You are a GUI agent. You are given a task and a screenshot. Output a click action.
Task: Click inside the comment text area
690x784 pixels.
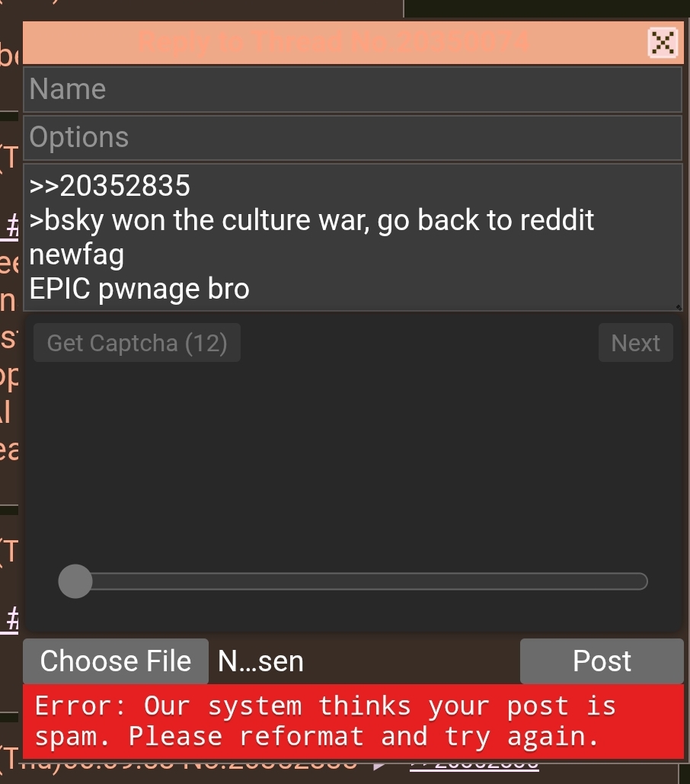[x=353, y=237]
